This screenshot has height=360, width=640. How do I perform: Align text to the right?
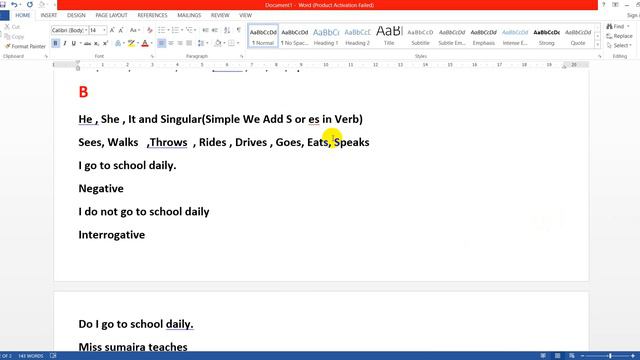180,43
